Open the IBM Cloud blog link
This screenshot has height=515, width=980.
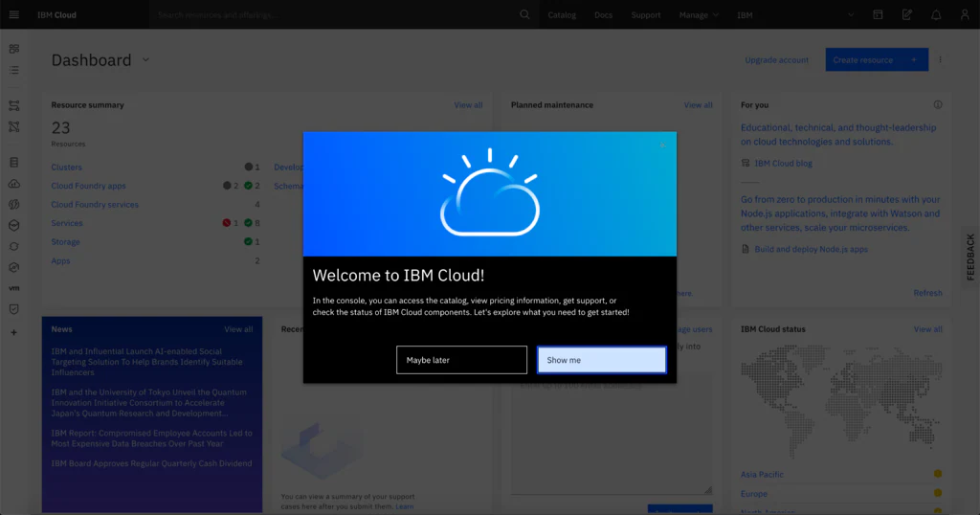783,163
